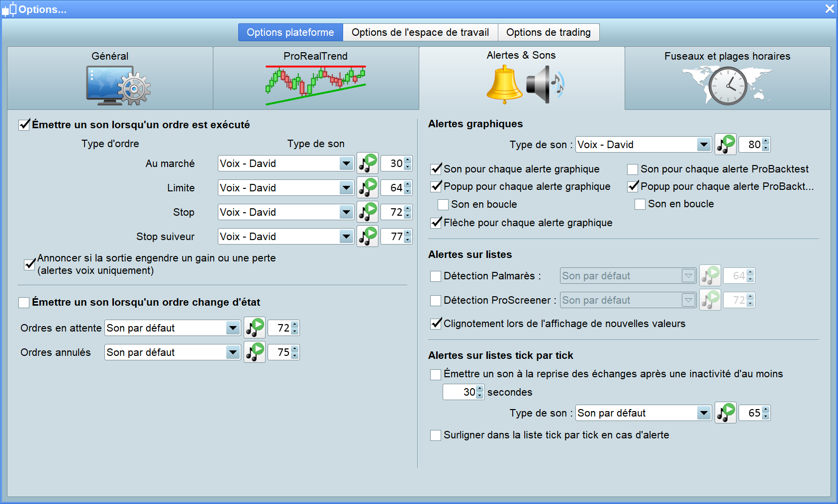Click the ProRealTrend candlestick chart icon
Image resolution: width=838 pixels, height=504 pixels.
click(316, 85)
